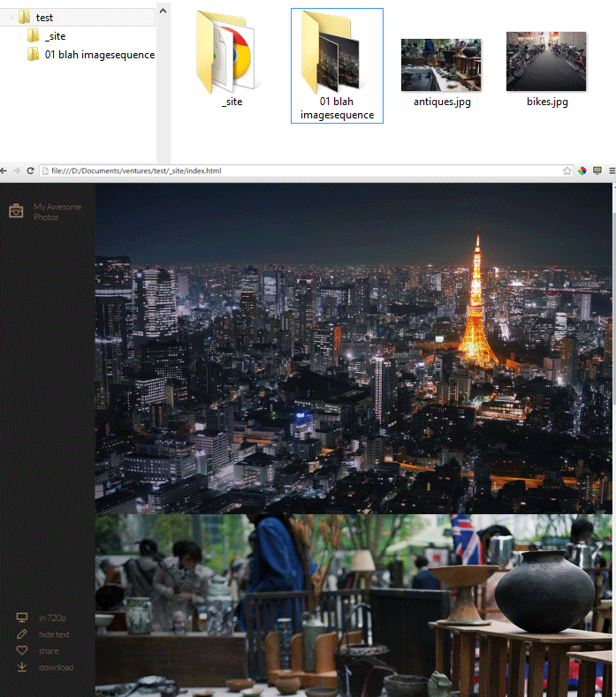Image resolution: width=616 pixels, height=697 pixels.
Task: Click the download arrow icon
Action: point(22,667)
